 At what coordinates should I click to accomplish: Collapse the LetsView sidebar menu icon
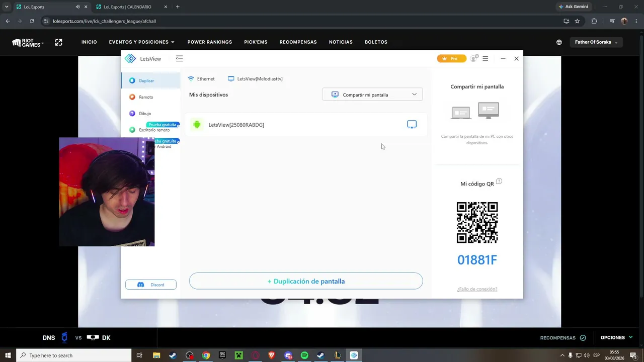179,59
